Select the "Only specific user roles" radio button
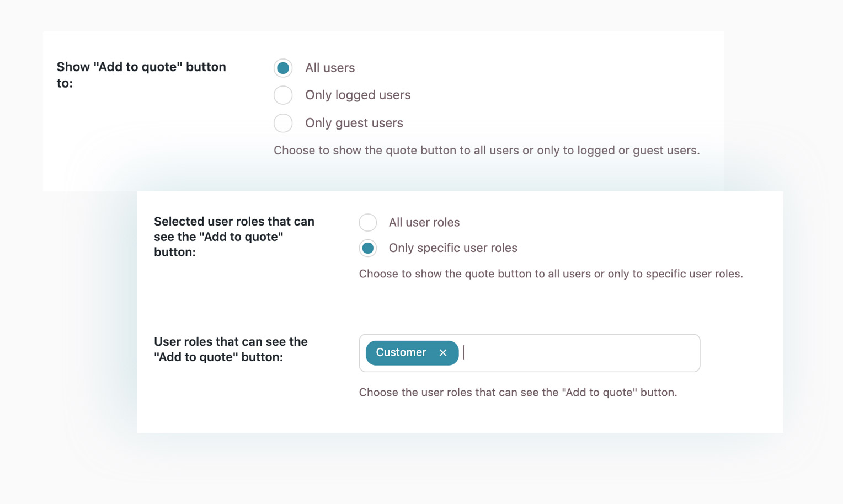This screenshot has height=504, width=843. pos(368,248)
